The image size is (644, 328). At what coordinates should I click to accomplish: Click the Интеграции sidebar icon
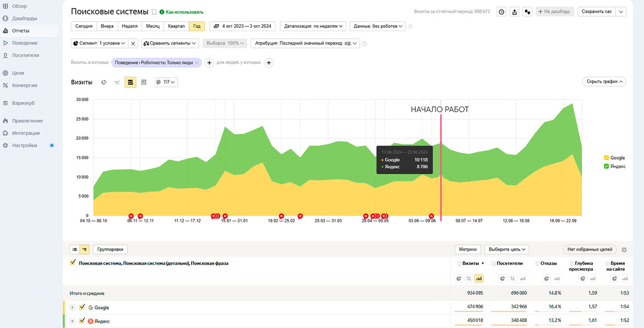[x=5, y=133]
